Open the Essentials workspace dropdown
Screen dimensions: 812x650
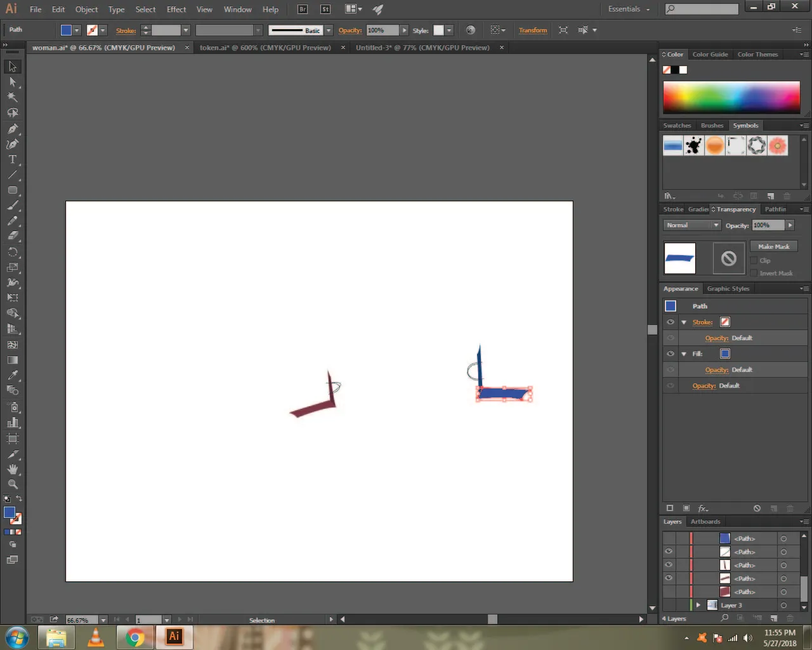click(x=629, y=9)
